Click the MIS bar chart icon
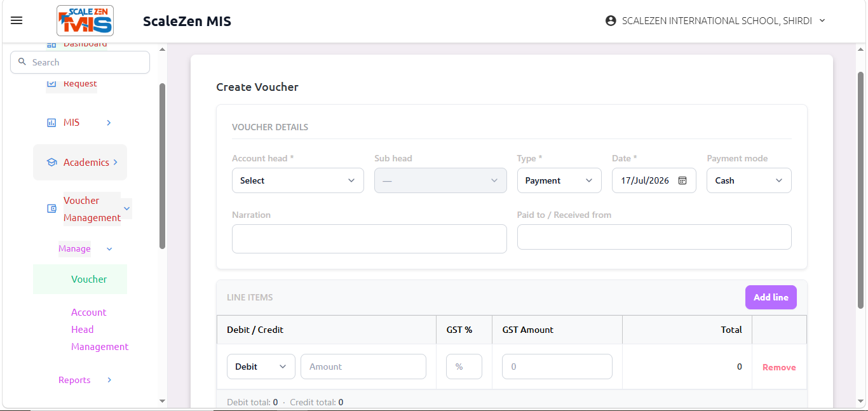This screenshot has height=411, width=868. 51,123
